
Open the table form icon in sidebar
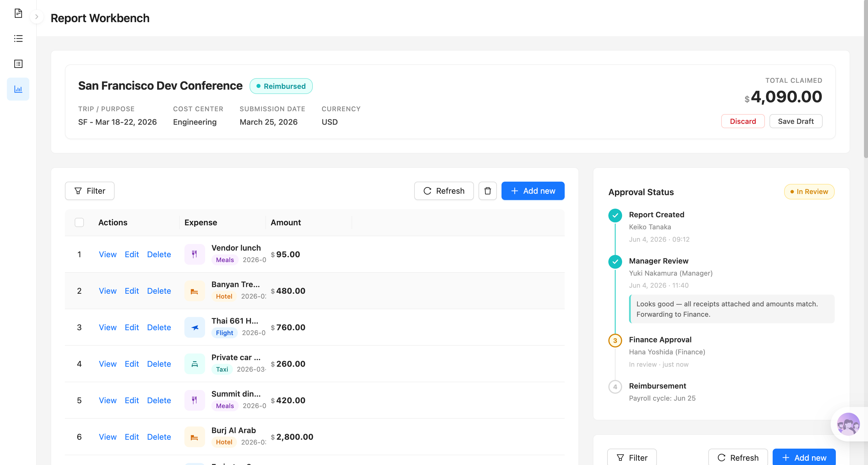[x=18, y=64]
